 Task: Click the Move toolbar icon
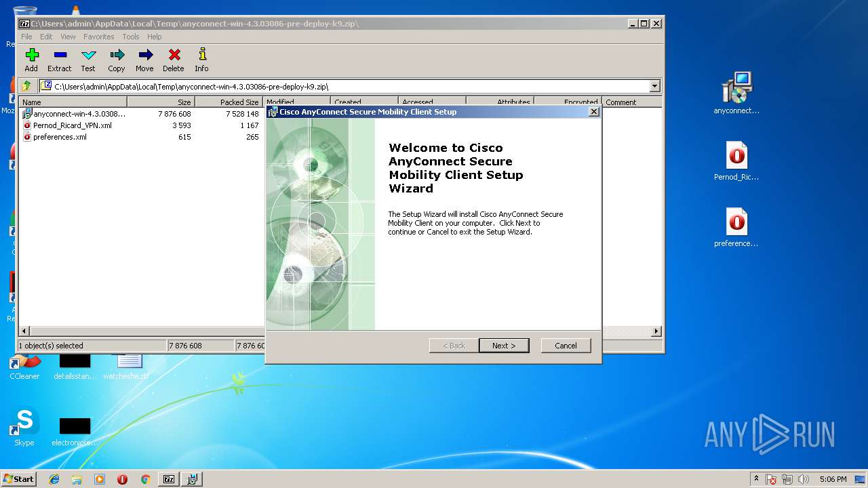[x=144, y=60]
